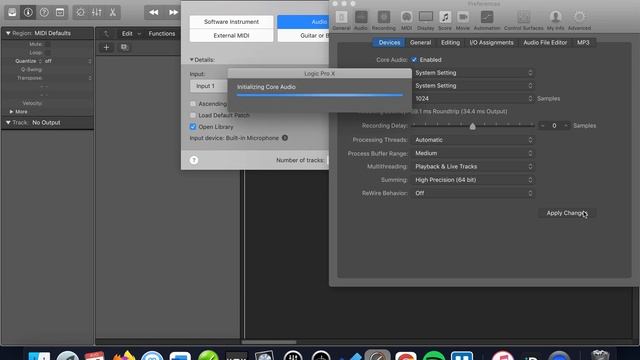Enable the Load Default Patch checkbox
This screenshot has width=640, height=360.
click(193, 115)
